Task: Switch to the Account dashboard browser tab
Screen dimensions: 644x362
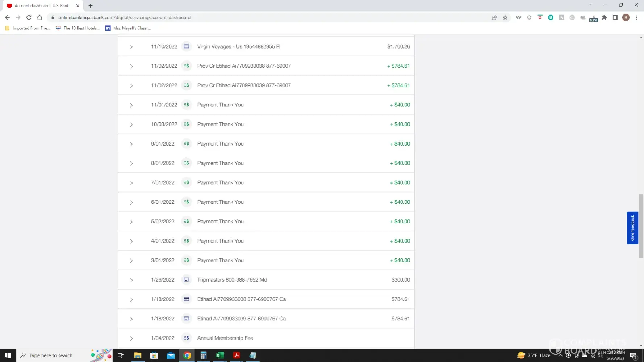Action: tap(42, 5)
